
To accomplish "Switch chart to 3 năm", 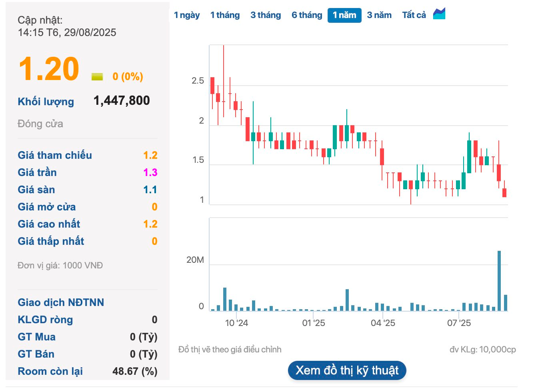I will click(x=379, y=15).
